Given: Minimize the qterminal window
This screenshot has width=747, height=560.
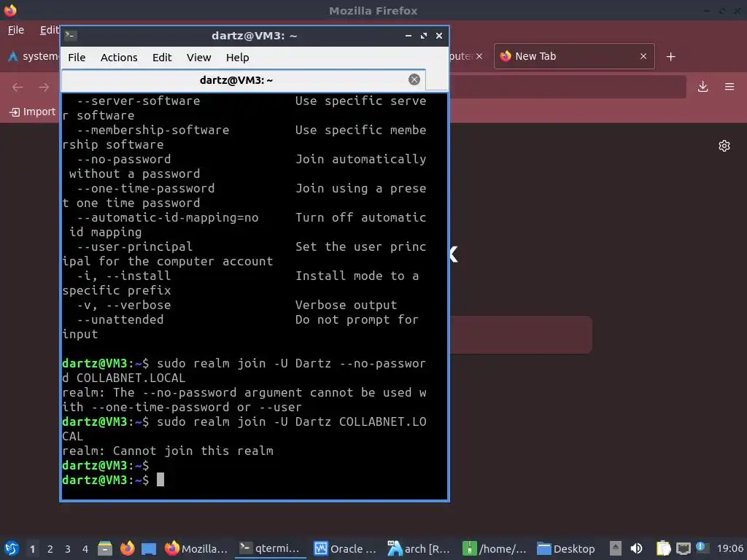Looking at the screenshot, I should tap(409, 36).
